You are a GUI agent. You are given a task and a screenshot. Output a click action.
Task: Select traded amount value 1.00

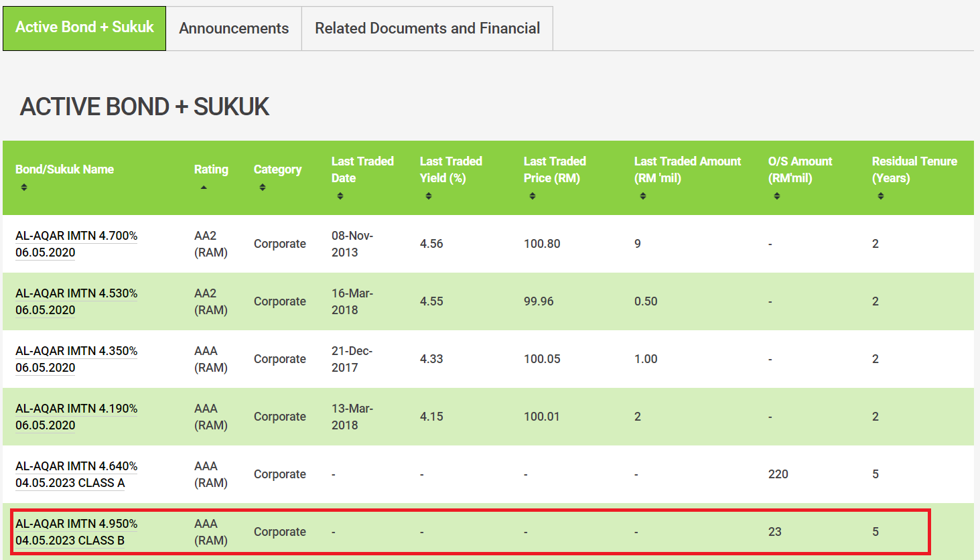point(646,359)
